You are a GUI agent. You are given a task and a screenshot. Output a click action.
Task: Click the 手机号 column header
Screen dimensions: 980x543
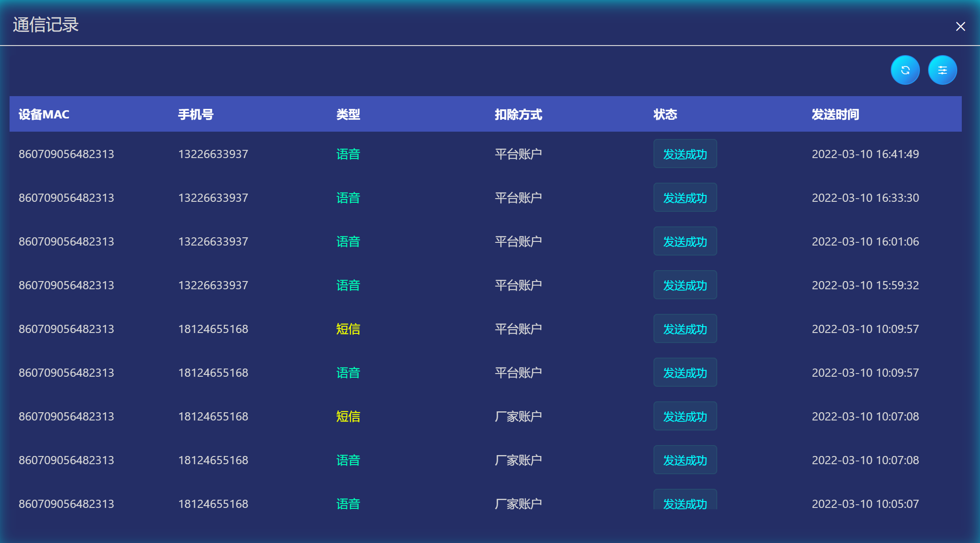point(195,114)
